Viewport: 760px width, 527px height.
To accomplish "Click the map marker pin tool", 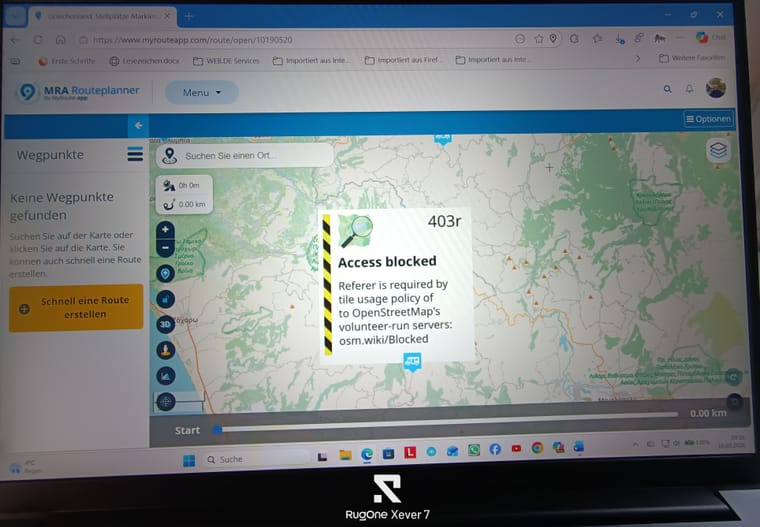I will point(165,273).
